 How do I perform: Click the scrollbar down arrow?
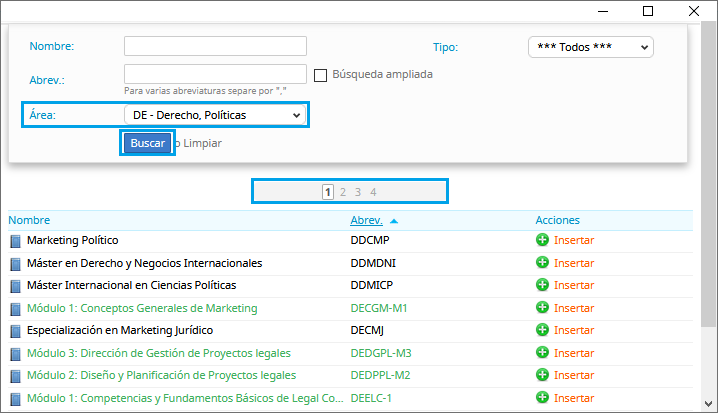(708, 404)
